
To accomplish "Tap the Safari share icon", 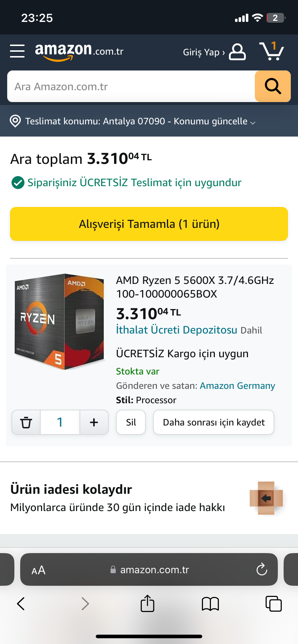I will click(x=148, y=603).
